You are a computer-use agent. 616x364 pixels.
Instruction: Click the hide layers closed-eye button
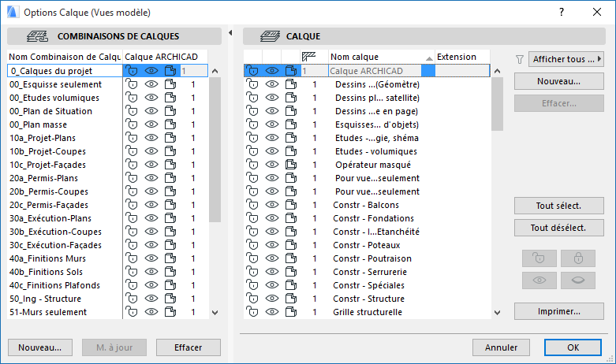point(578,282)
